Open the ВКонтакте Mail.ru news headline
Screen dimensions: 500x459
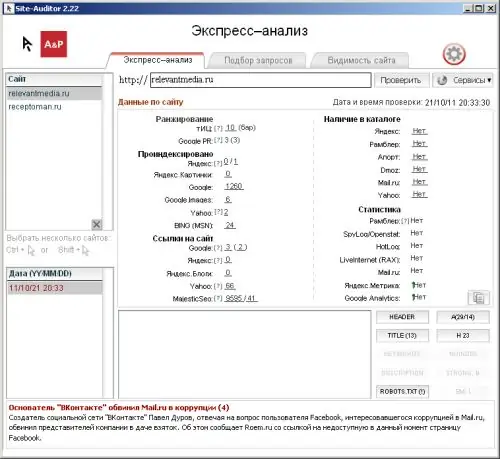(x=119, y=408)
